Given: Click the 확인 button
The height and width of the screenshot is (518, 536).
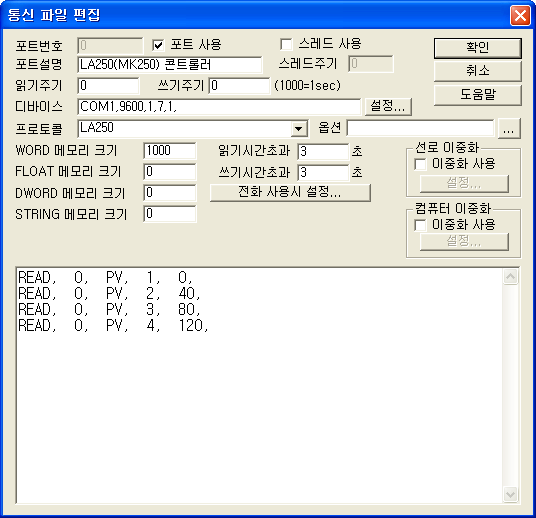Looking at the screenshot, I should (x=478, y=48).
